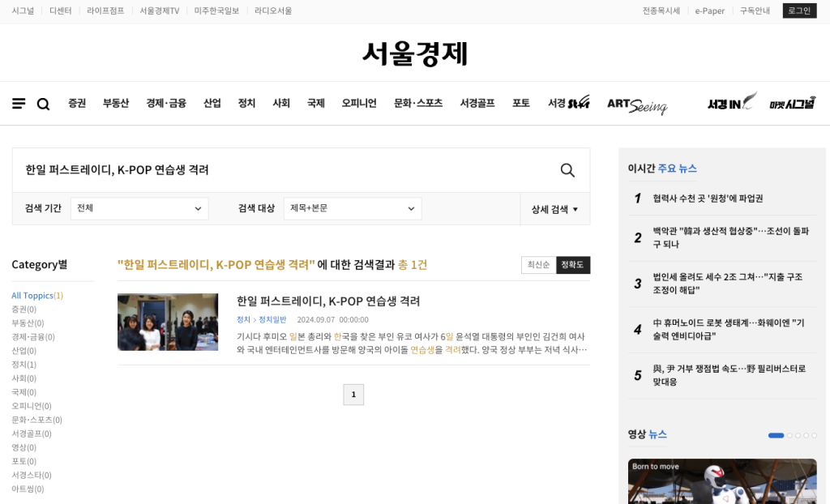Open the e-Paper link
The image size is (830, 504).
pos(710,11)
